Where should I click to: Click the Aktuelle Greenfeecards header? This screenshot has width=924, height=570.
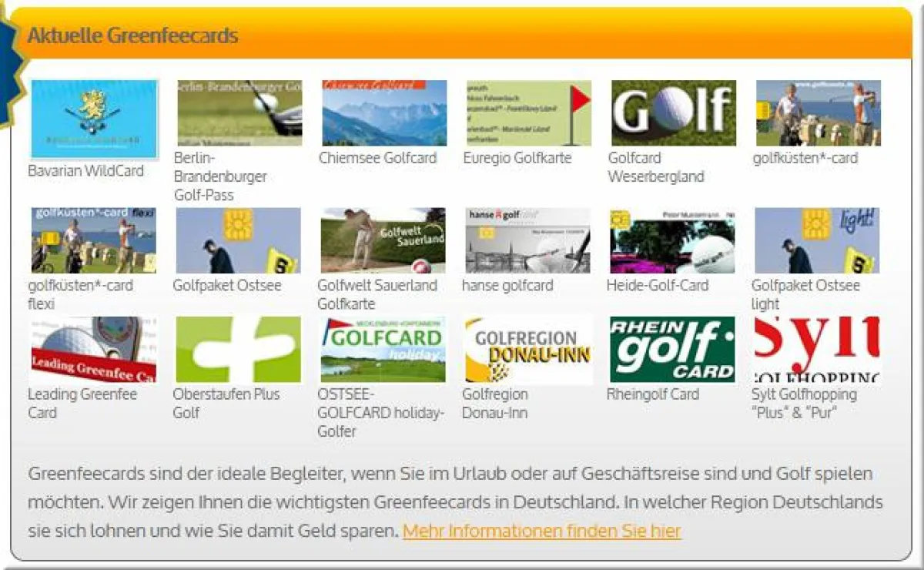click(131, 35)
